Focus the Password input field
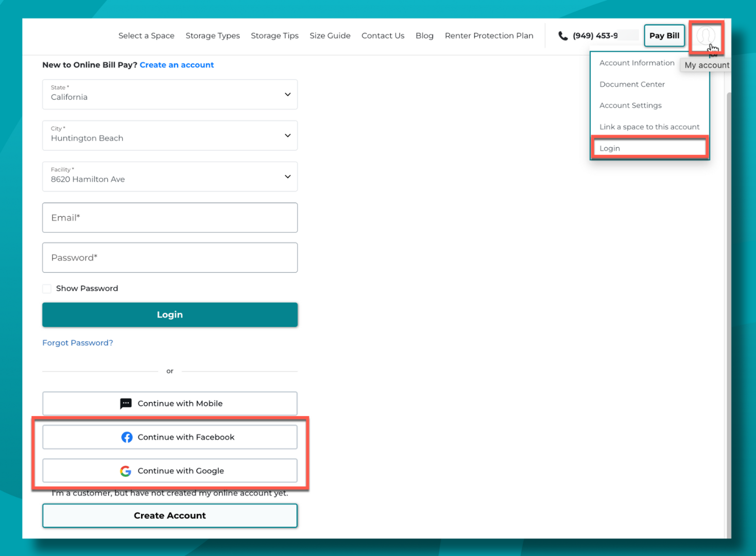This screenshot has width=756, height=556. (170, 258)
